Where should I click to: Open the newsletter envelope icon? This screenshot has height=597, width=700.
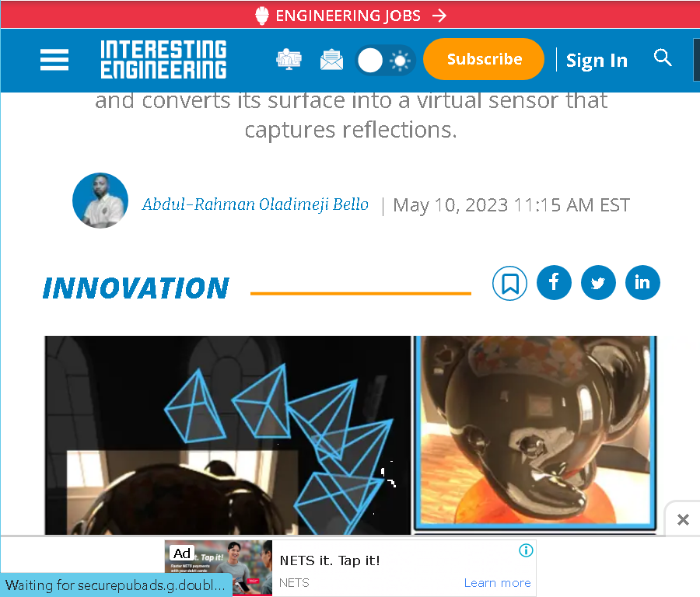pos(331,60)
